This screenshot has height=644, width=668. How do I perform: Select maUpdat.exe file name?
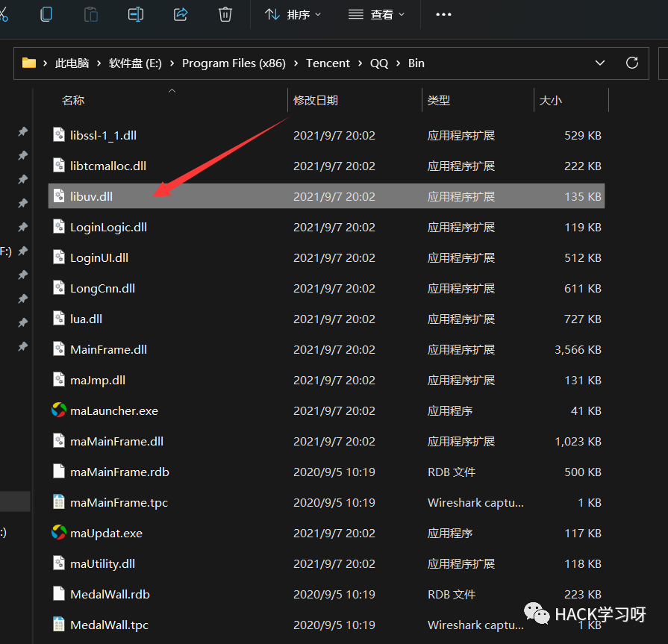[106, 534]
